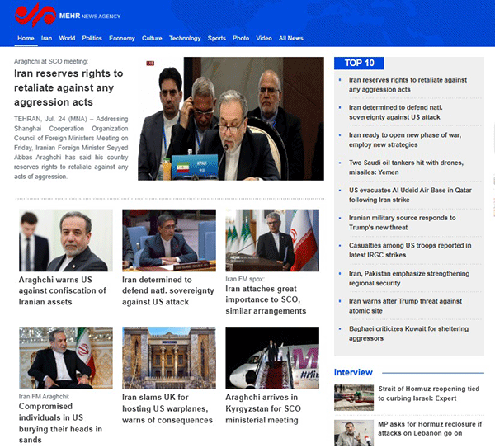Click the Mehr News Agency logo
The image size is (495, 448).
[x=68, y=15]
